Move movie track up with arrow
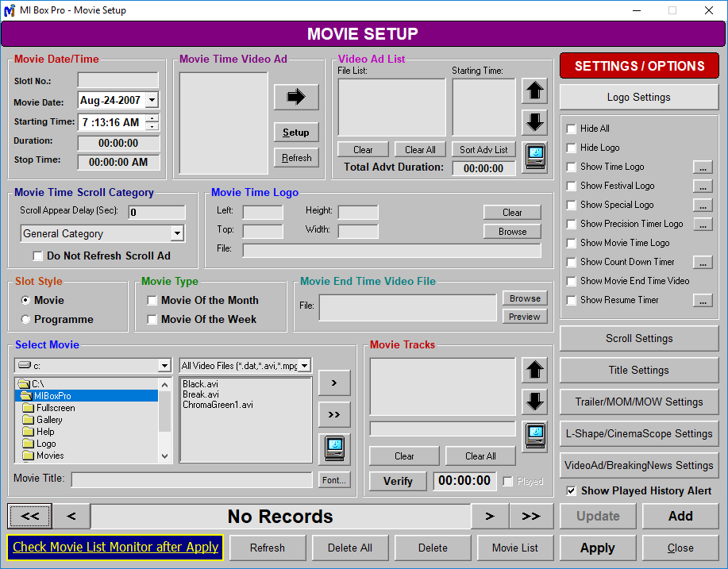This screenshot has width=728, height=569. [534, 370]
